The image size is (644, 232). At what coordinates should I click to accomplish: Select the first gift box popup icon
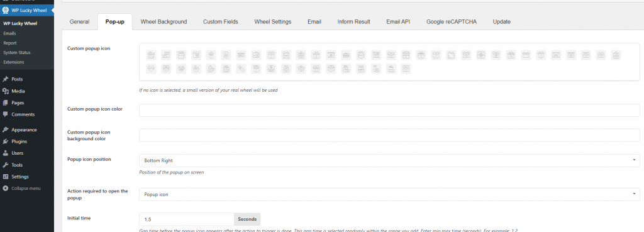(151, 55)
